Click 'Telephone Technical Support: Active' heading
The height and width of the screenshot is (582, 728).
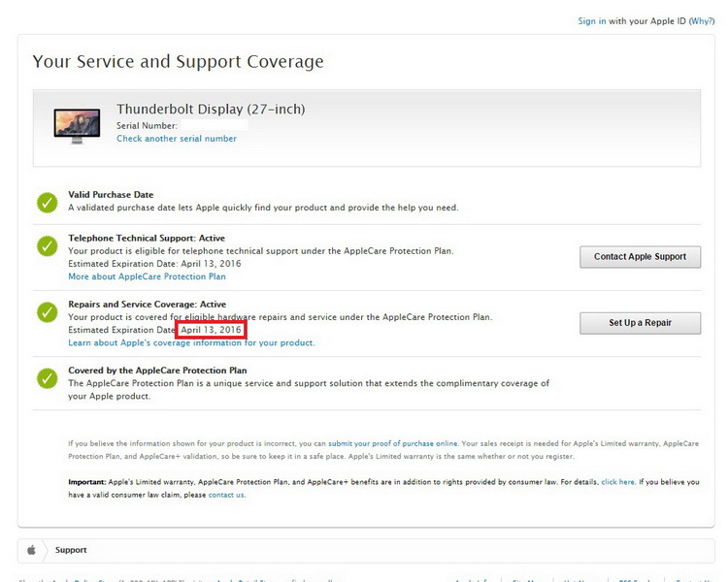(x=147, y=238)
